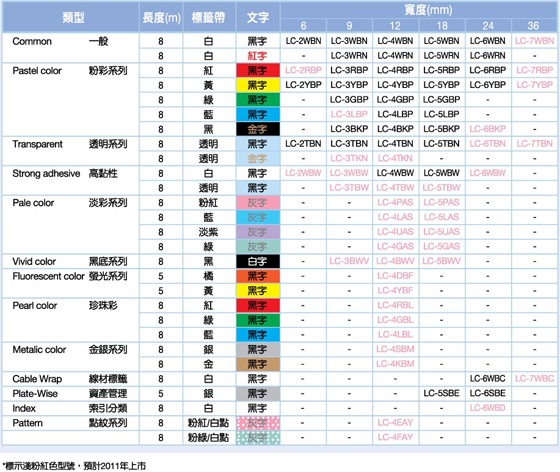Select the LC-4DBF fluorescent orange code
Image resolution: width=560 pixels, height=472 pixels.
point(395,276)
